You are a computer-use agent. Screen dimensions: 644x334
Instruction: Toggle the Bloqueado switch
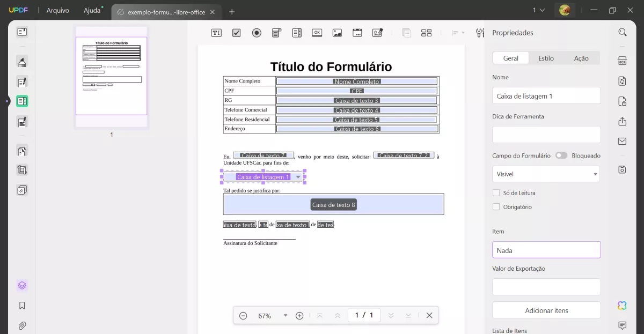561,155
